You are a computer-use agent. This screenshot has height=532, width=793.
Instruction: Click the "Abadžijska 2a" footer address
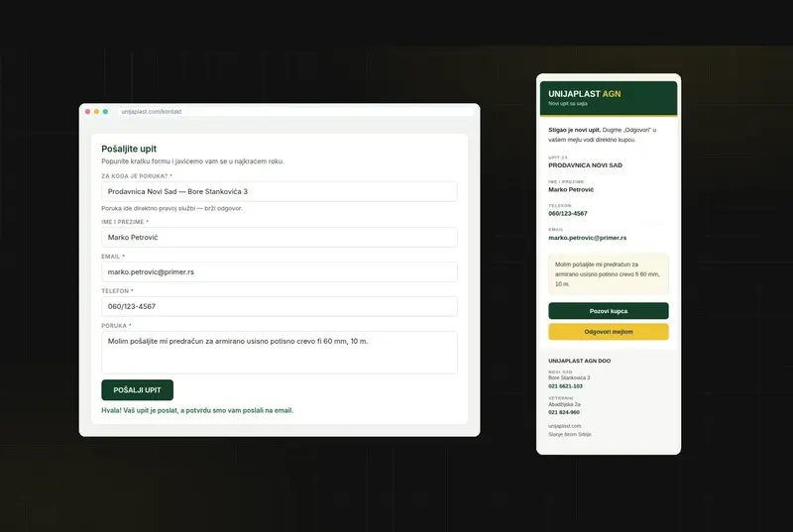tap(564, 404)
